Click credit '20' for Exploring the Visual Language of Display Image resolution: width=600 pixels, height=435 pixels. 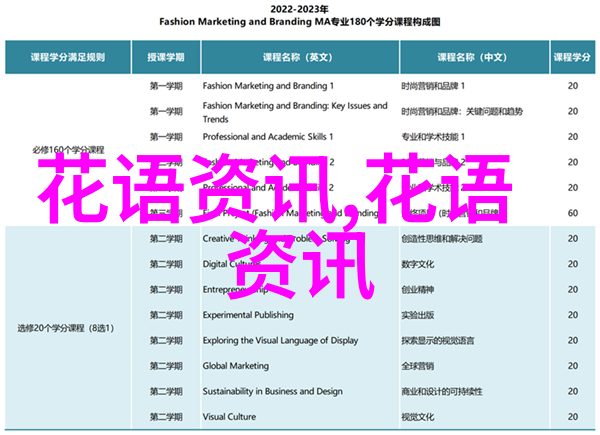coord(573,341)
